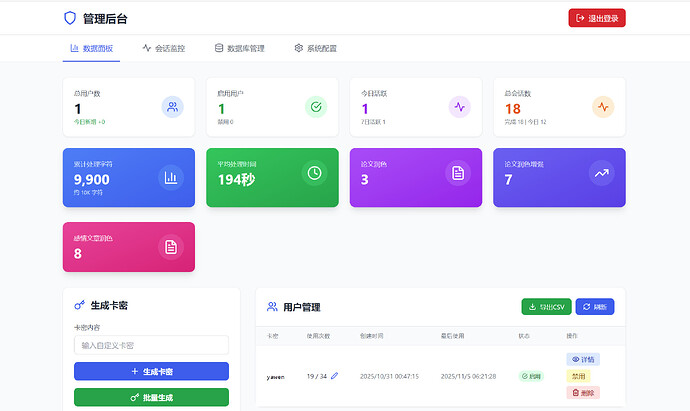Click the shield logo beside 管理后台
This screenshot has height=411, width=690.
pyautogui.click(x=70, y=18)
